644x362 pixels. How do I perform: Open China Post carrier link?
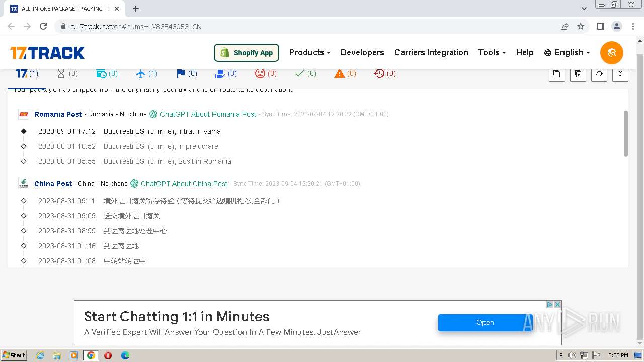click(x=53, y=184)
